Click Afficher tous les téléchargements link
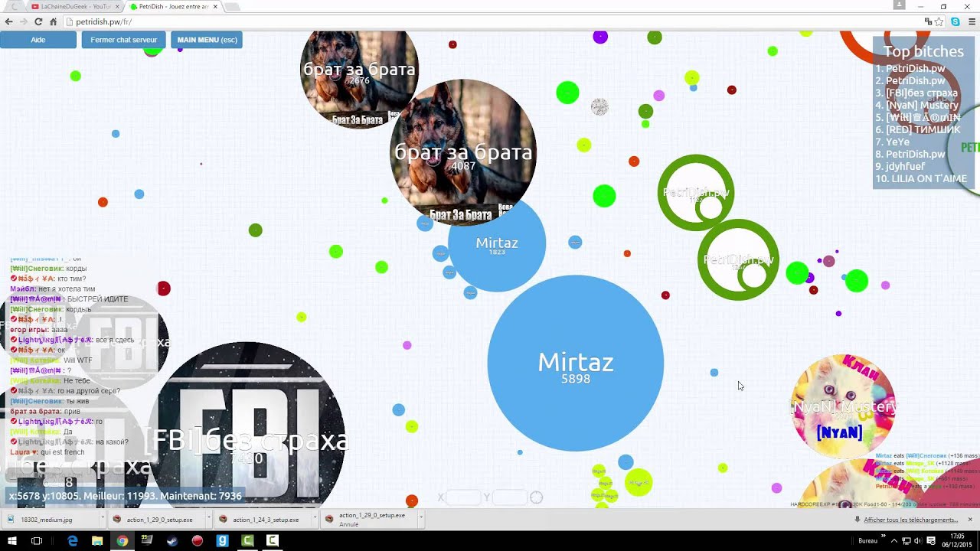Viewport: 980px width, 551px height. point(910,520)
